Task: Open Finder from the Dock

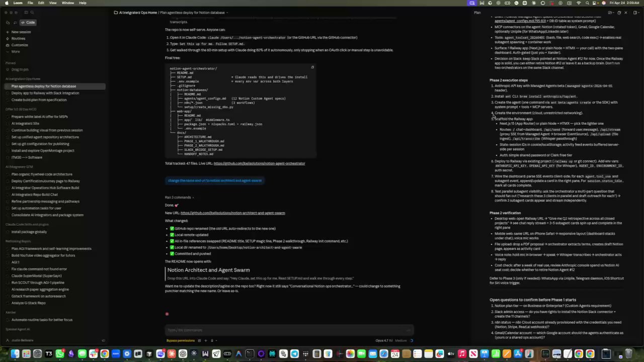Action: pyautogui.click(x=15, y=354)
